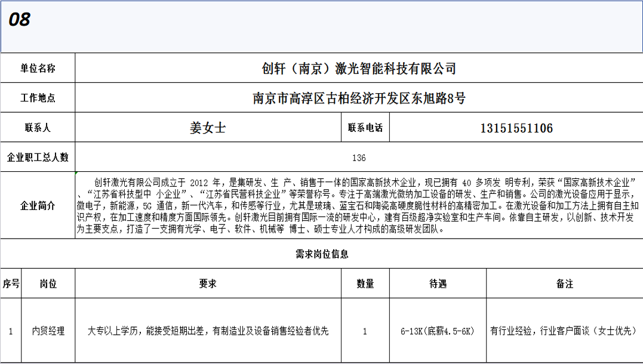Click the 内贸经理 position cell

click(x=48, y=331)
